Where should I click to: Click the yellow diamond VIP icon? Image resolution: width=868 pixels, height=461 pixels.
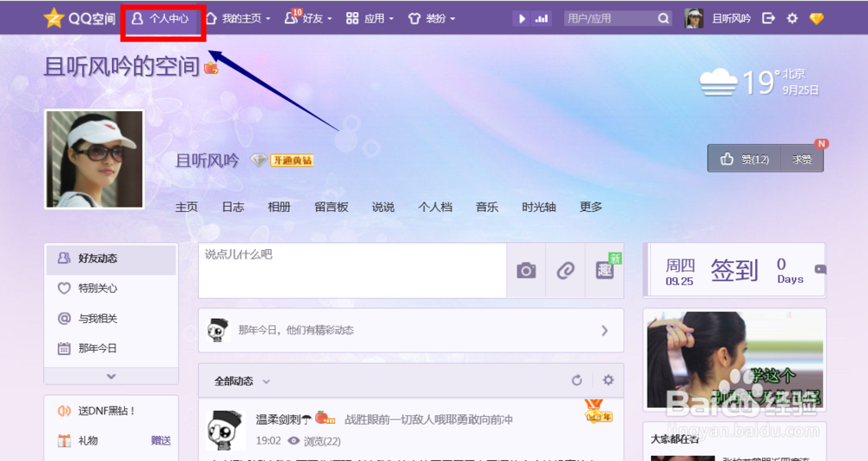(817, 19)
